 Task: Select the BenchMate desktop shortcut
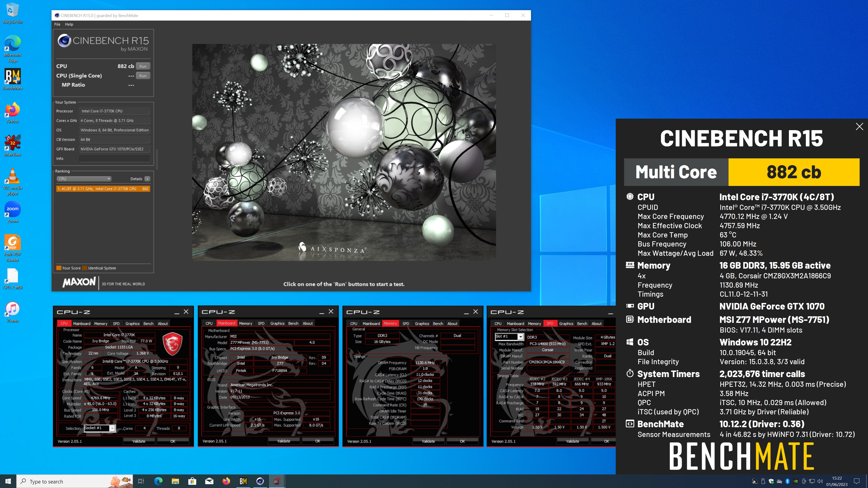click(12, 80)
